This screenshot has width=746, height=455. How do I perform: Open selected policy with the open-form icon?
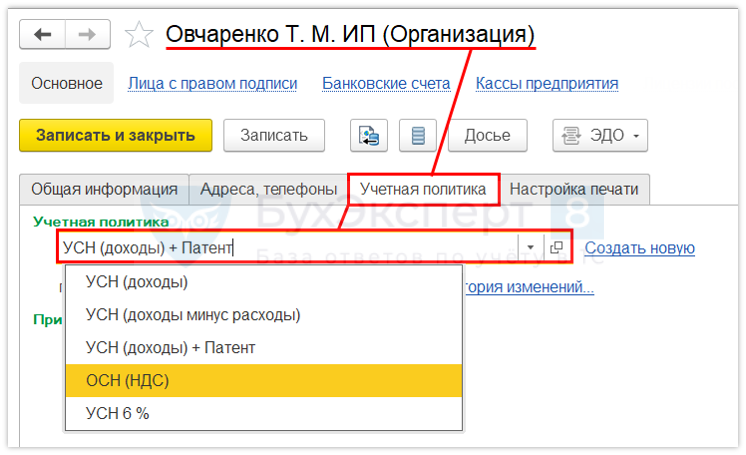click(x=556, y=247)
